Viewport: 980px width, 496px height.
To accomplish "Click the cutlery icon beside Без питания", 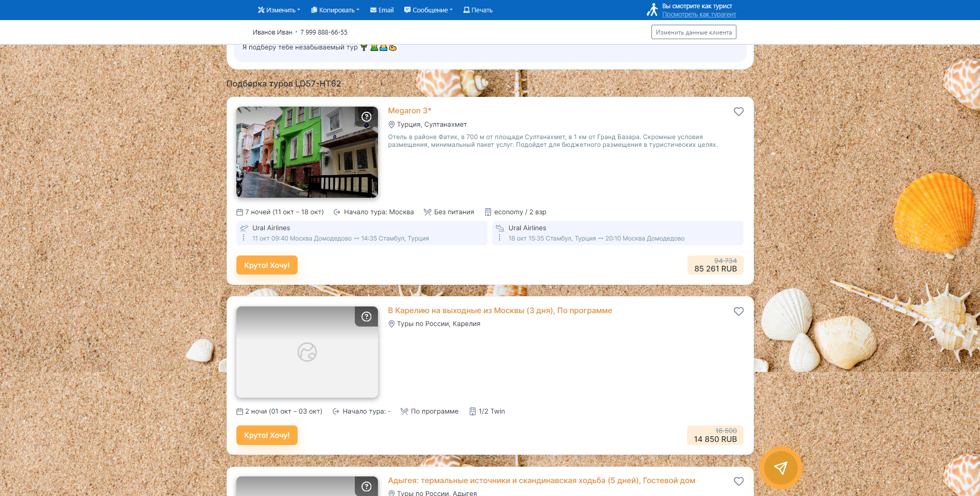I will (427, 212).
